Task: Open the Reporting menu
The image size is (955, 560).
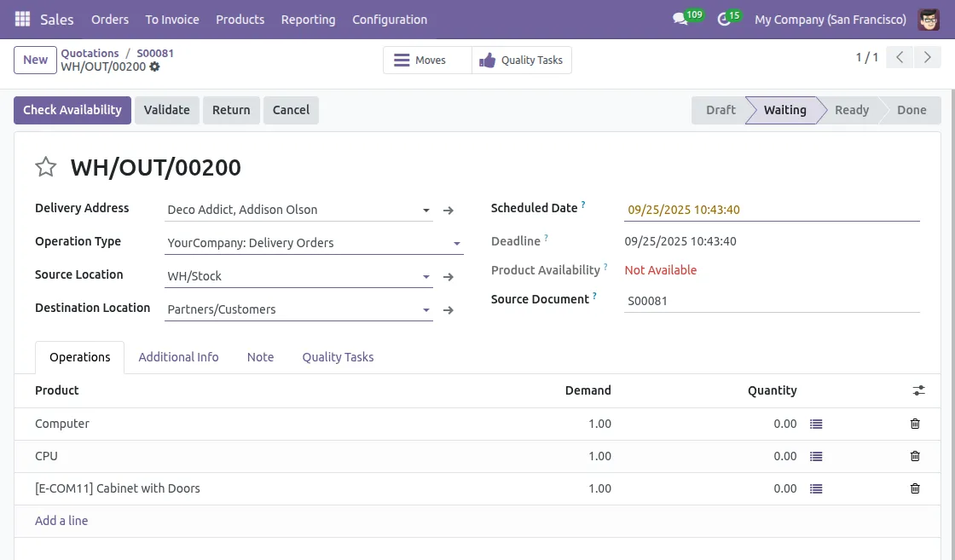Action: pos(308,19)
